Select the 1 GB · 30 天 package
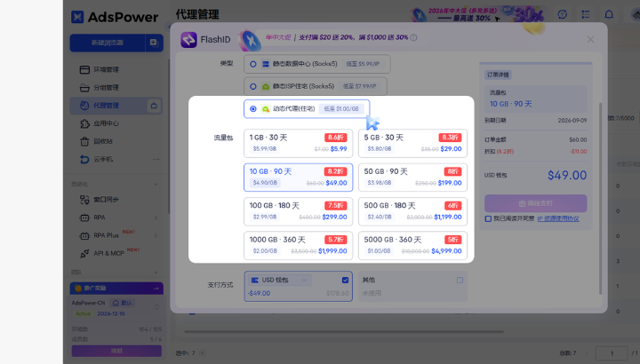This screenshot has height=364, width=640. [298, 143]
